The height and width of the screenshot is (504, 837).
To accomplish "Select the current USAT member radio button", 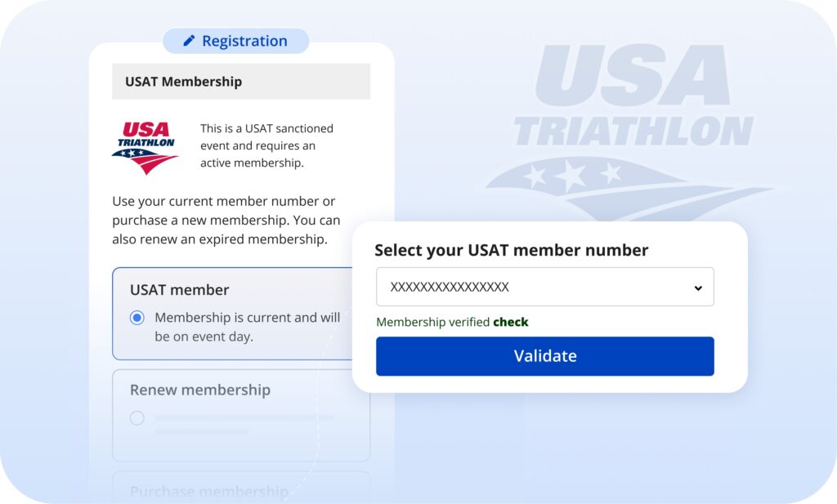I will click(x=137, y=318).
